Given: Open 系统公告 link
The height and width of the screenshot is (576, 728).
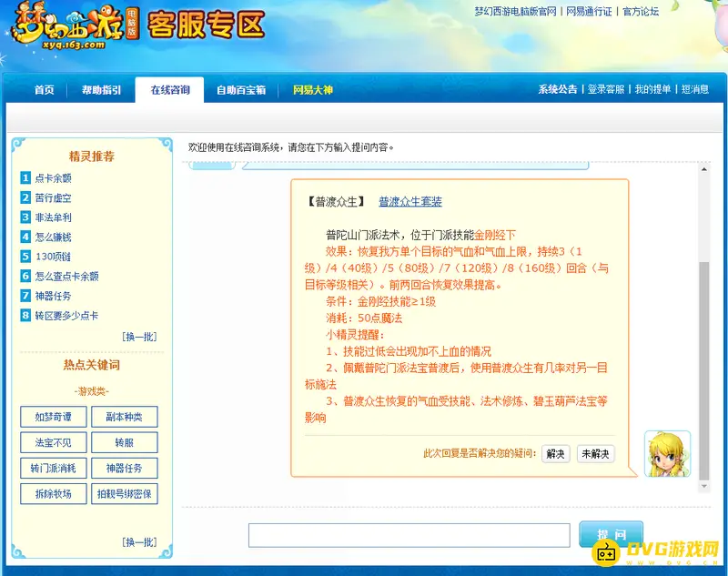Looking at the screenshot, I should pyautogui.click(x=558, y=89).
